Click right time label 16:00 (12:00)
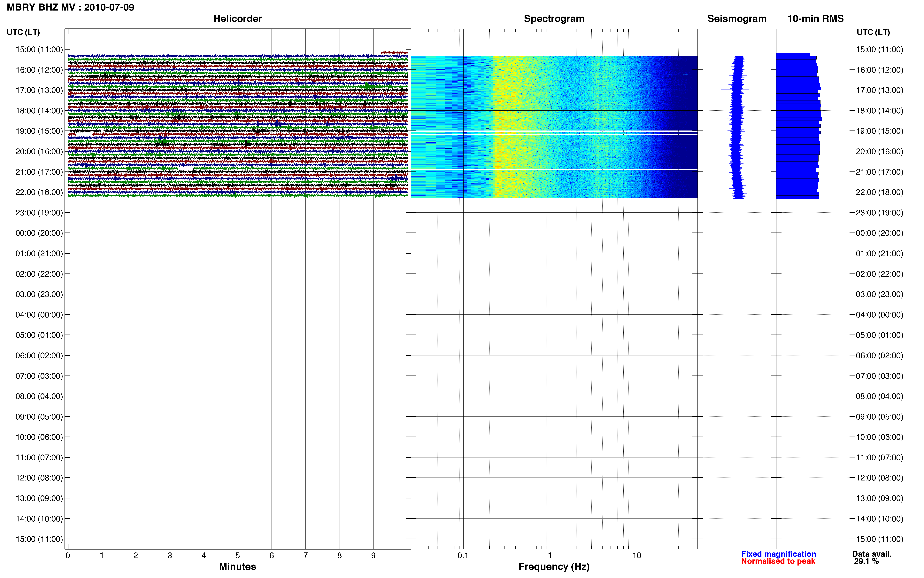Image resolution: width=924 pixels, height=578 pixels. coord(880,70)
